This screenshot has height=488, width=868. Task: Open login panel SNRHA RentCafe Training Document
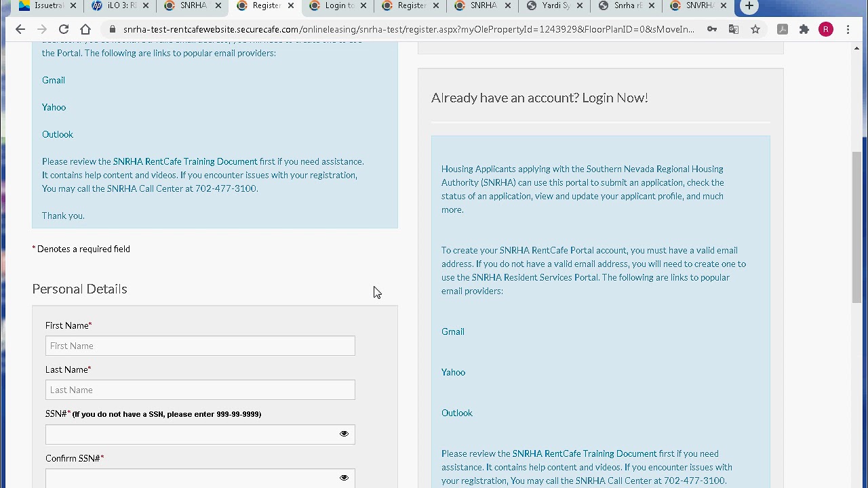click(585, 453)
